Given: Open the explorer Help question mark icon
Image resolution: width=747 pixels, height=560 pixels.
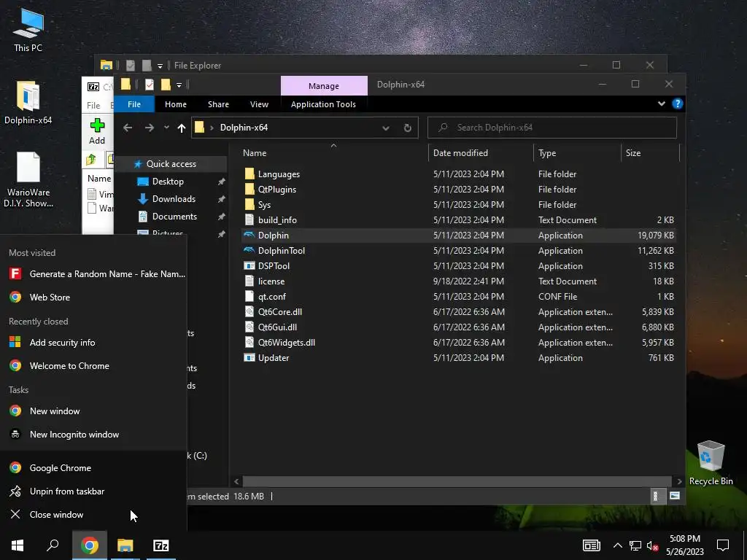Looking at the screenshot, I should pos(678,104).
